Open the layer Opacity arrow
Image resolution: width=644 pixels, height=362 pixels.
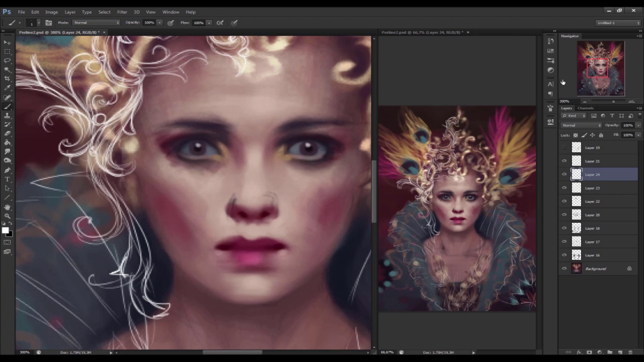click(x=638, y=125)
